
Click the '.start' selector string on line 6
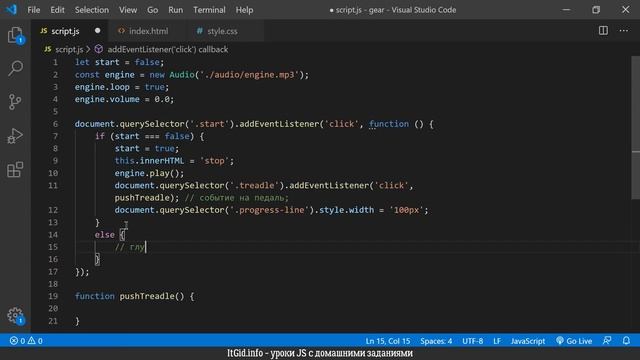209,124
